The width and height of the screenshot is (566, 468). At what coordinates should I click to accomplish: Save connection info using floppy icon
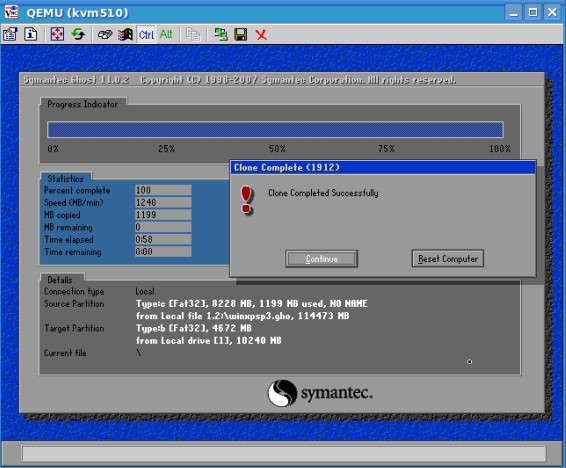click(x=241, y=35)
